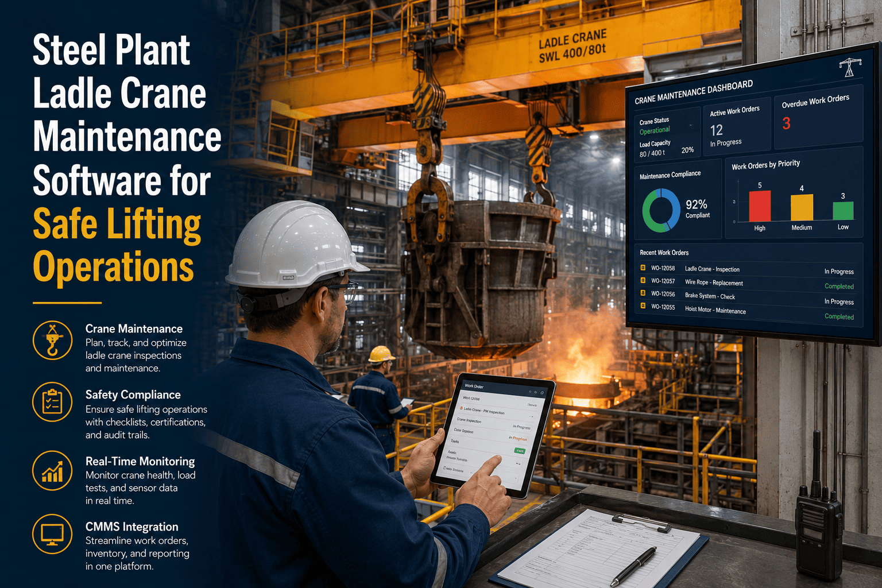Screen dimensions: 882x588
Task: Open "Wire Rope - Replacement" work order
Action: 714,283
